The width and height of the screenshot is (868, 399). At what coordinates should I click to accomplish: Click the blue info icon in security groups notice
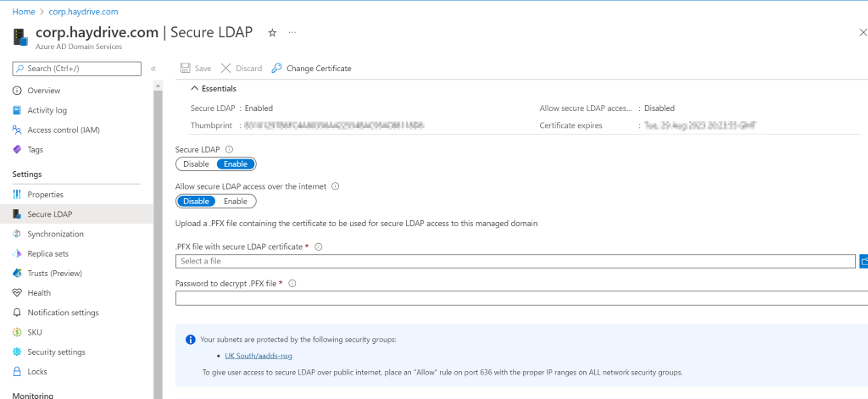click(191, 339)
